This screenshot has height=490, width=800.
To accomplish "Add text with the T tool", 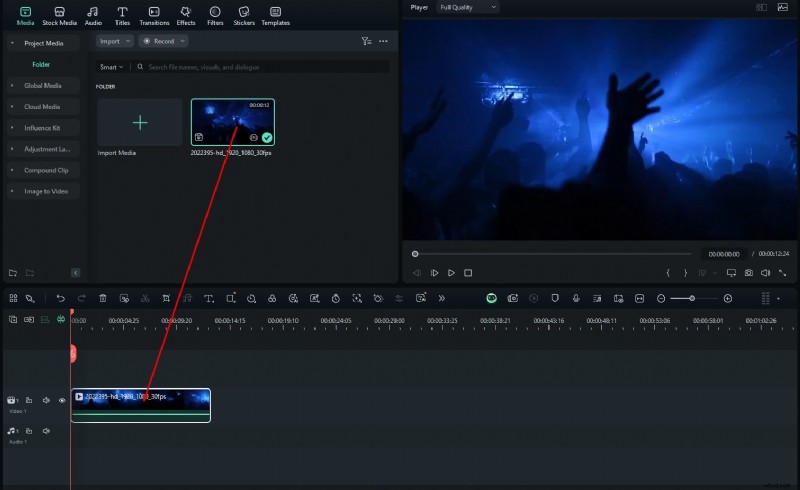I will (209, 299).
